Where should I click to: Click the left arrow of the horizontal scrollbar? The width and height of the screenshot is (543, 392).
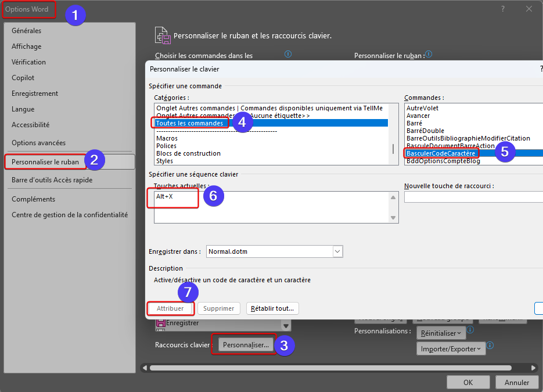pyautogui.click(x=145, y=368)
